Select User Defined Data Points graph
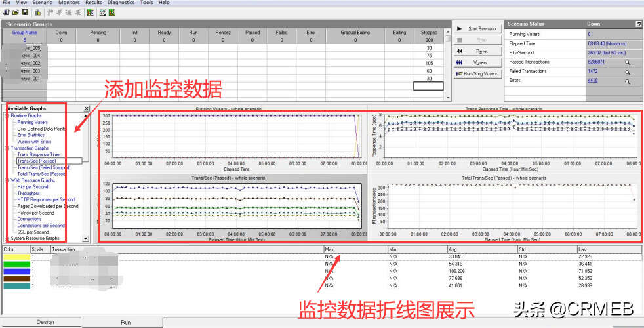Image resolution: width=644 pixels, height=328 pixels. (x=41, y=129)
